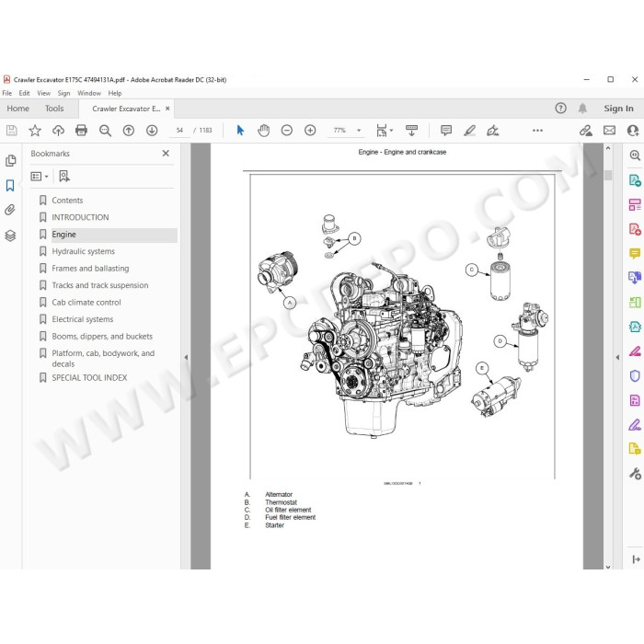Click share with others person icon

[633, 131]
